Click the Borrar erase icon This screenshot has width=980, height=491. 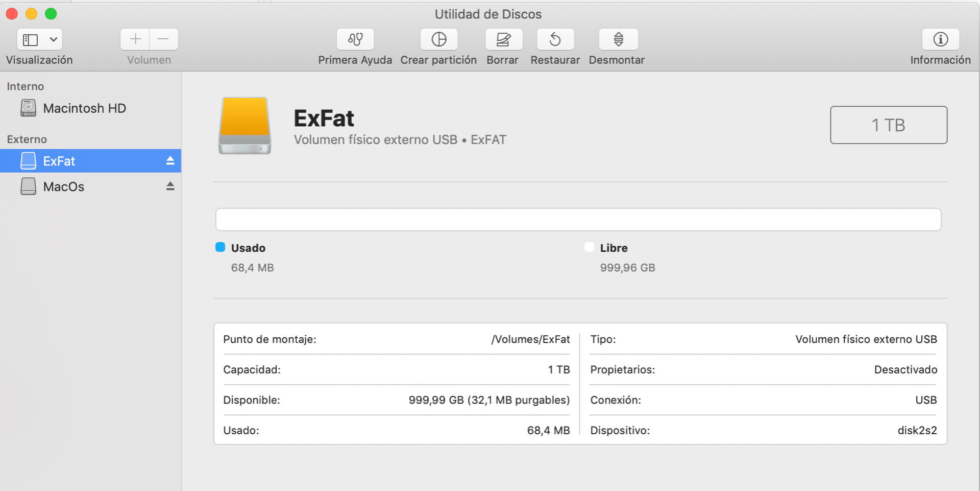503,39
